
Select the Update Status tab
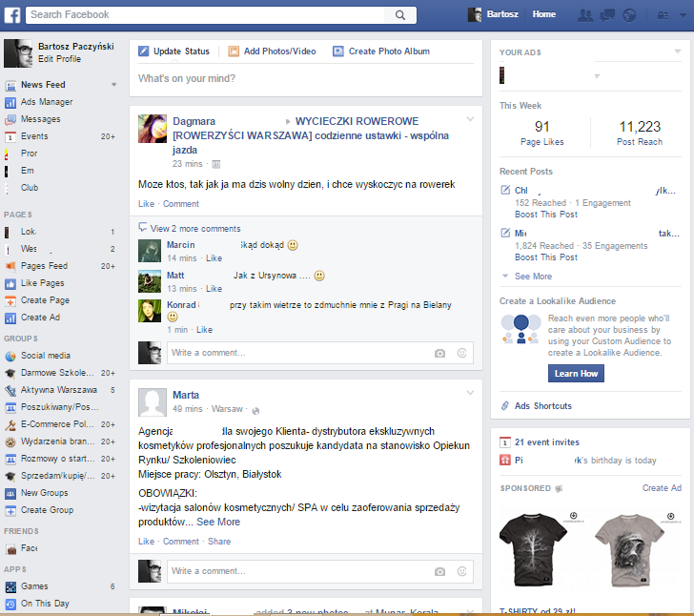[173, 51]
